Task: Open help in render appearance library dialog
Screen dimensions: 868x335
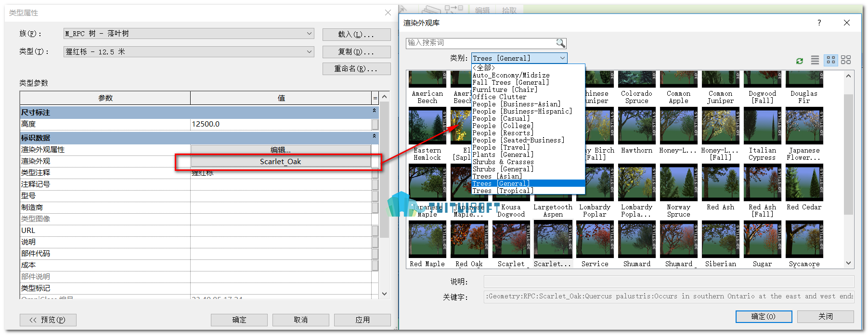Action: (819, 23)
